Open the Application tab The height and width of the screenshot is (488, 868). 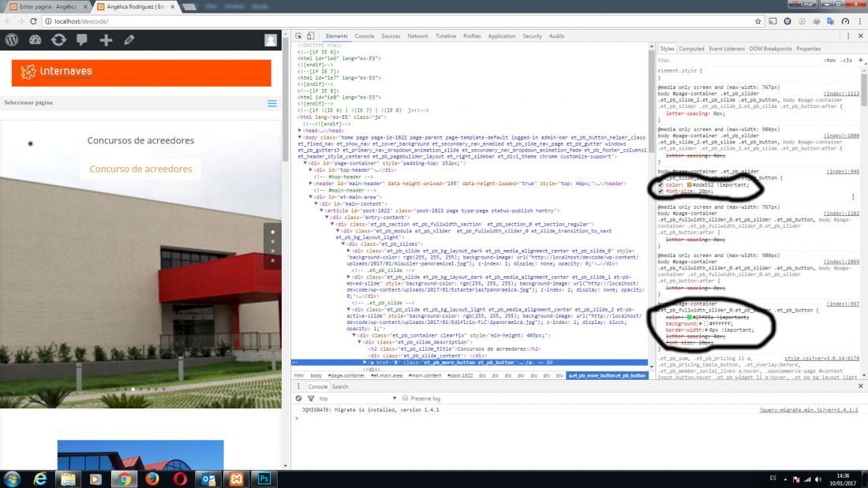coord(502,36)
